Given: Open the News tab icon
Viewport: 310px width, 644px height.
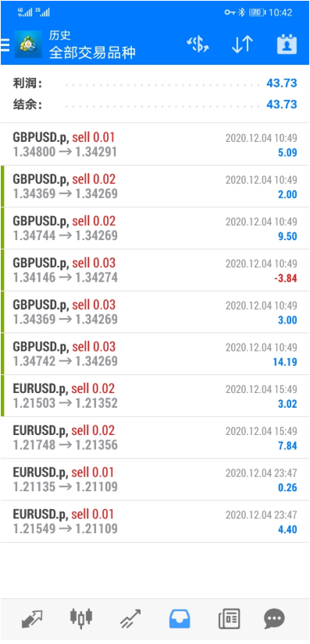Looking at the screenshot, I should (229, 618).
